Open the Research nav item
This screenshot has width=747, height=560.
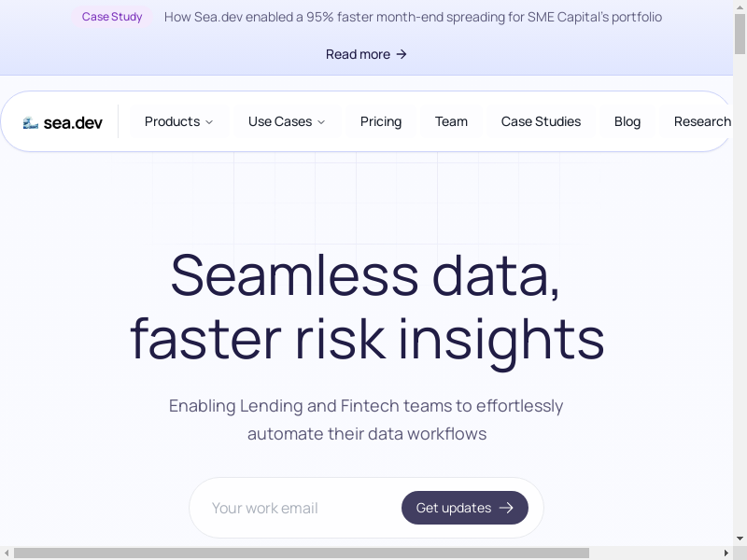click(x=702, y=121)
